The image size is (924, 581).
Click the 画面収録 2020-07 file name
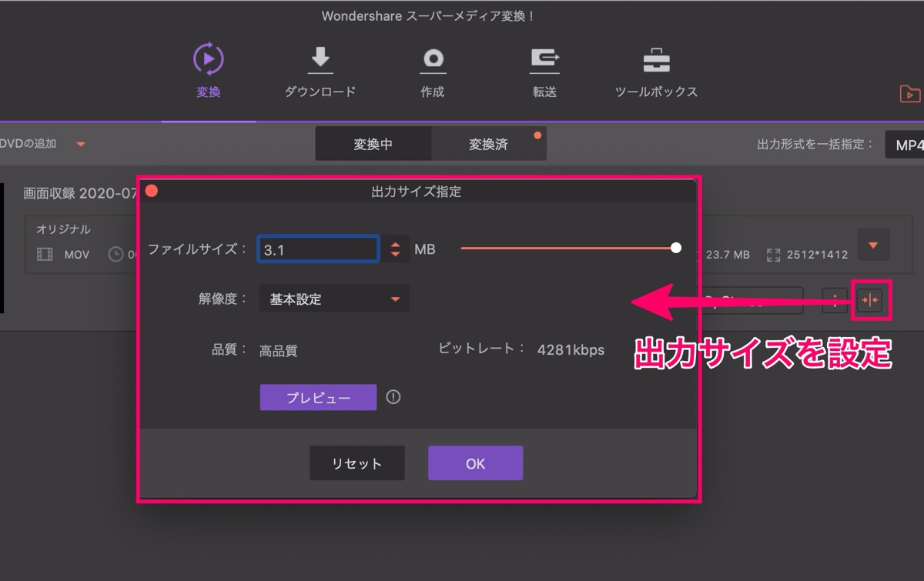79,193
